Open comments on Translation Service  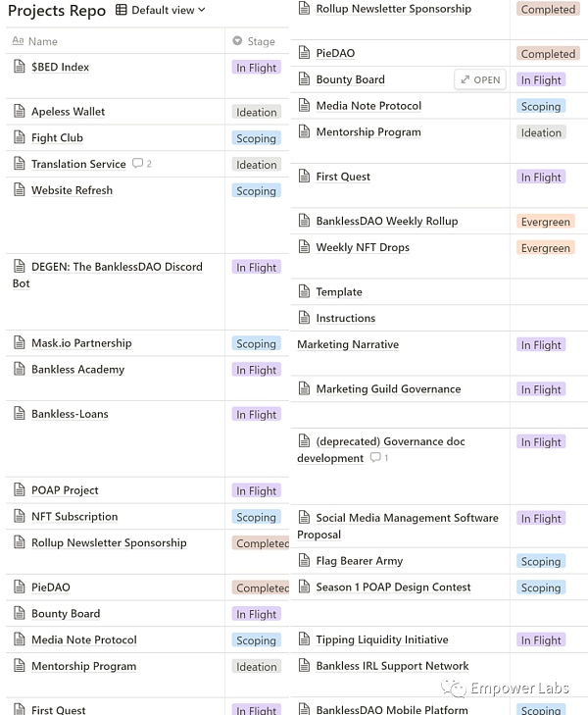[x=141, y=164]
